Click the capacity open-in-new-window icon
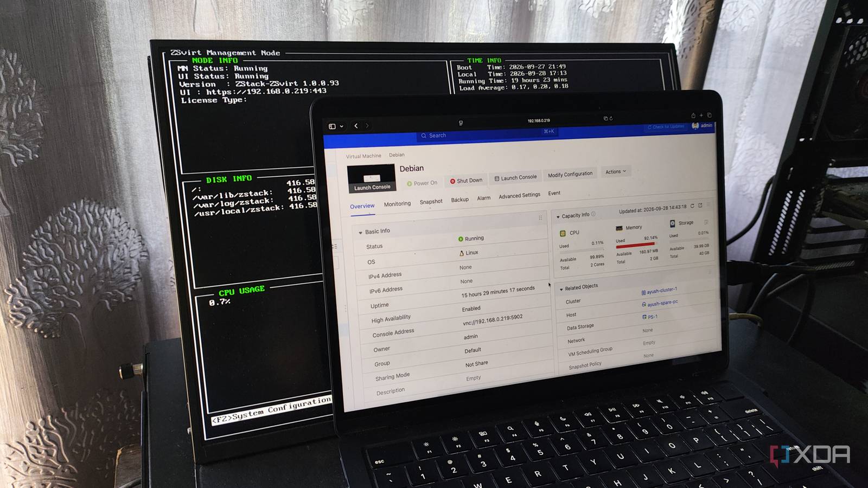This screenshot has width=868, height=488. tap(700, 206)
